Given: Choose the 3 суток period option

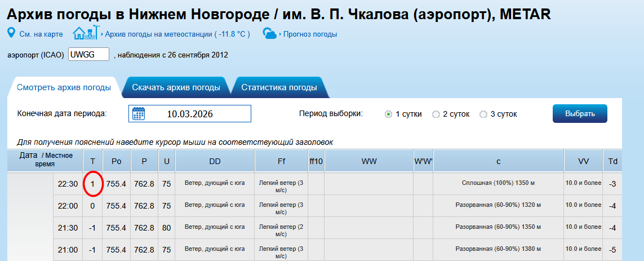Looking at the screenshot, I should point(483,114).
